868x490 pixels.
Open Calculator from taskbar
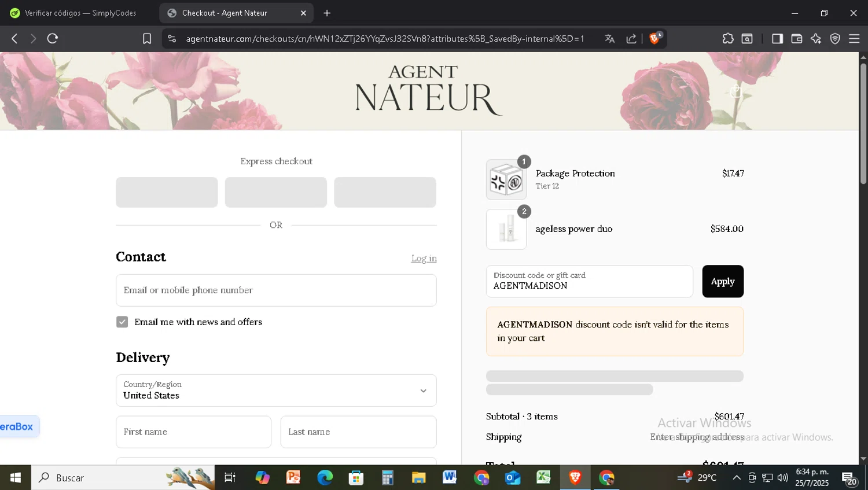(387, 477)
